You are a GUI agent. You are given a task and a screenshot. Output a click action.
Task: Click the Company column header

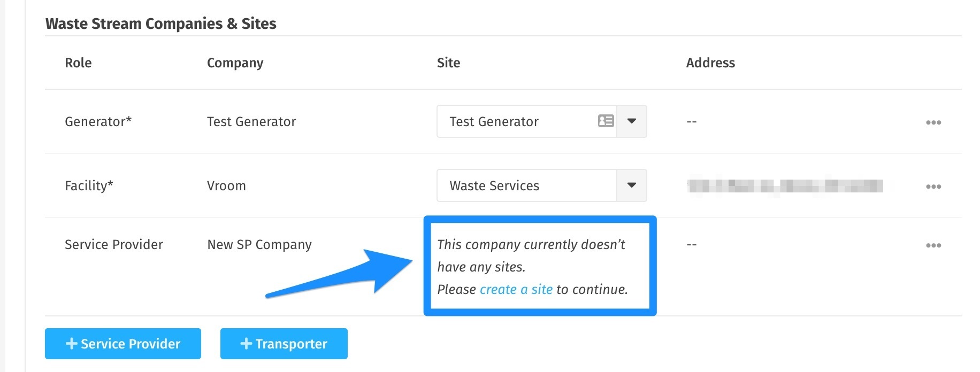(235, 63)
